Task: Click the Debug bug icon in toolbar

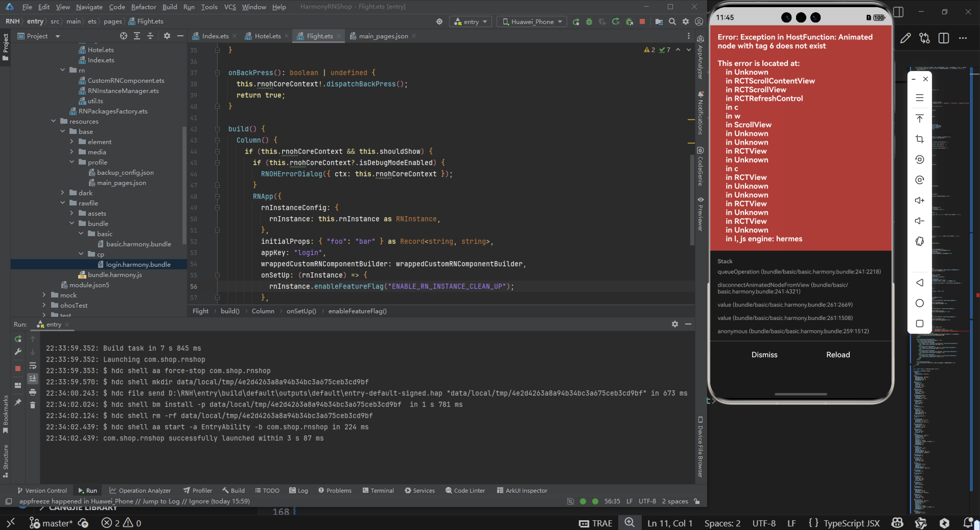Action: pos(589,22)
